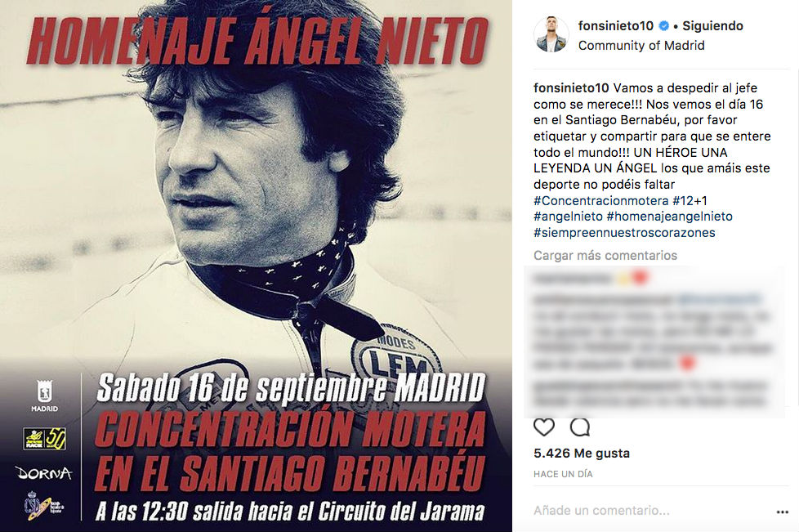Viewport: 799px width, 532px height.
Task: Like the post with the heart icon
Action: [544, 427]
